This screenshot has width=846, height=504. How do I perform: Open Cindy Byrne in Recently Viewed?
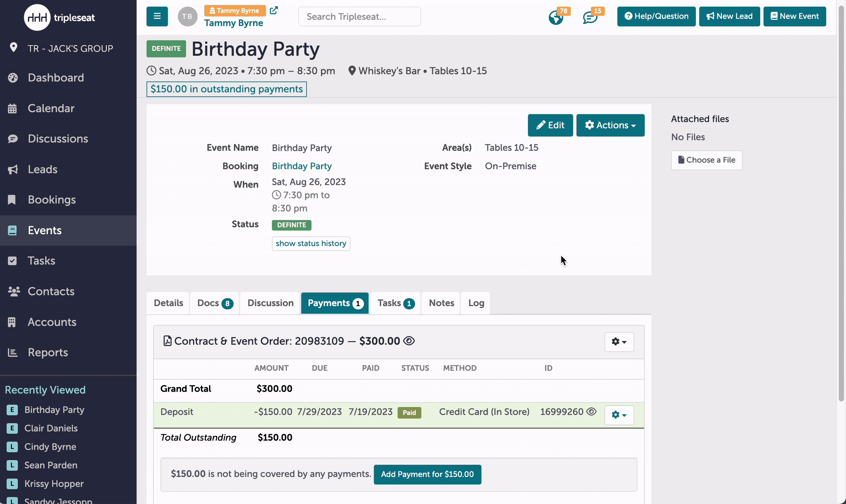50,447
